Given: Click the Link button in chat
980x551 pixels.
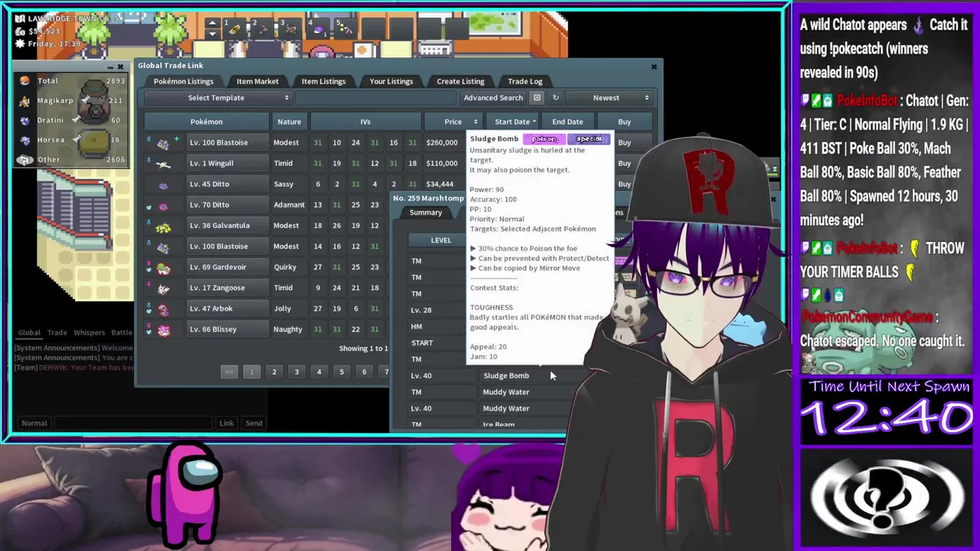Looking at the screenshot, I should click(x=227, y=423).
